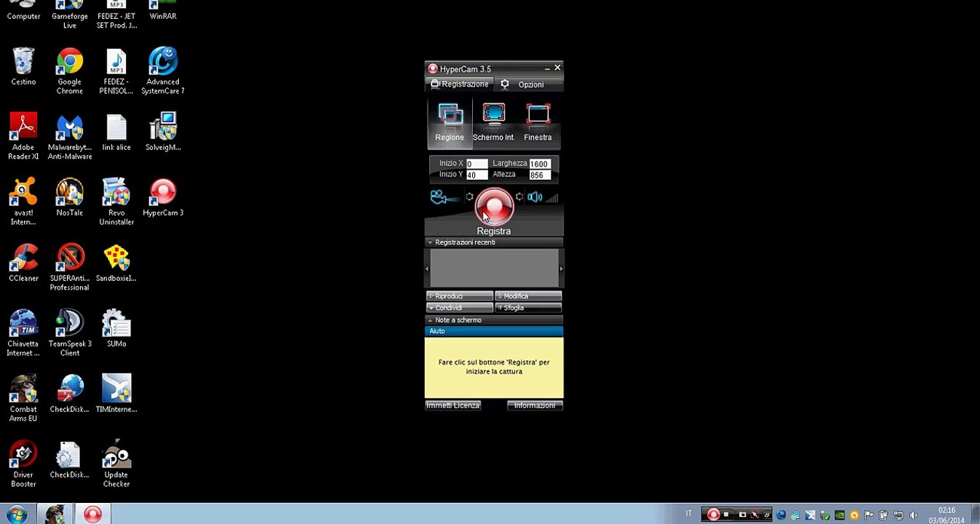Click the red Registra record button
The width and height of the screenshot is (980, 524).
[x=494, y=206]
